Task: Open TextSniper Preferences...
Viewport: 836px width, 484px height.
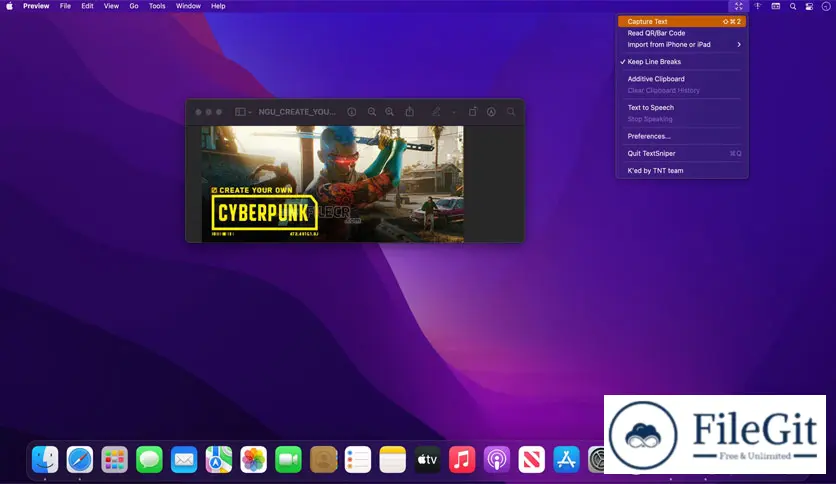Action: coord(682,136)
